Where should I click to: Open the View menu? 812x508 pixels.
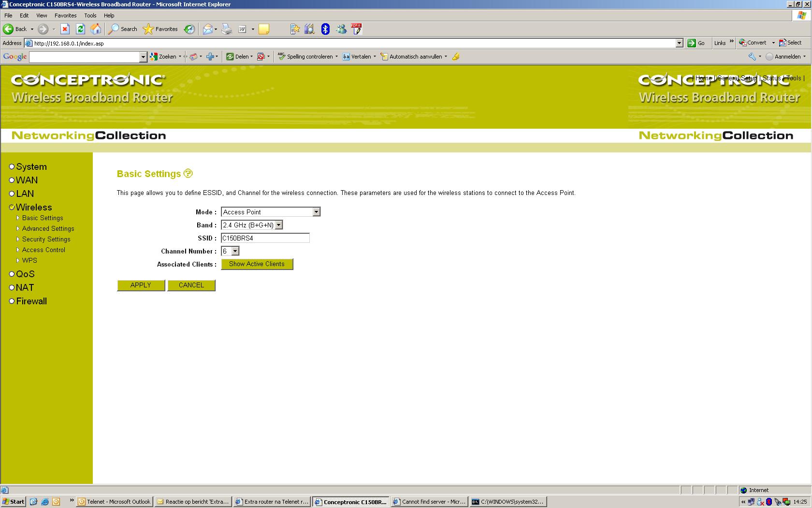42,15
